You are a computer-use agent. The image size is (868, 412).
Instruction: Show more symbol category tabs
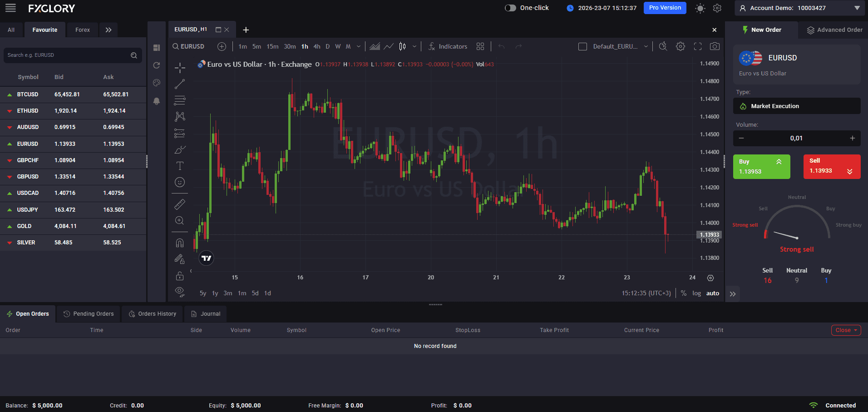click(108, 30)
